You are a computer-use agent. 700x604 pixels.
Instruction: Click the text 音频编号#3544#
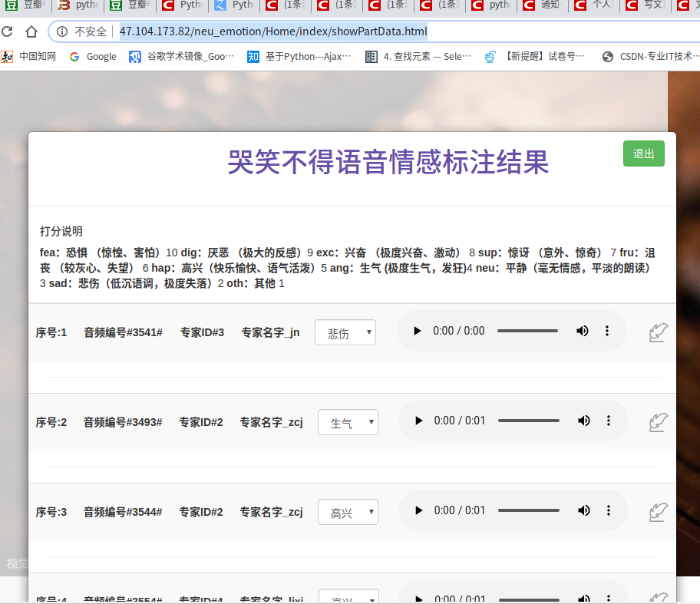(123, 512)
